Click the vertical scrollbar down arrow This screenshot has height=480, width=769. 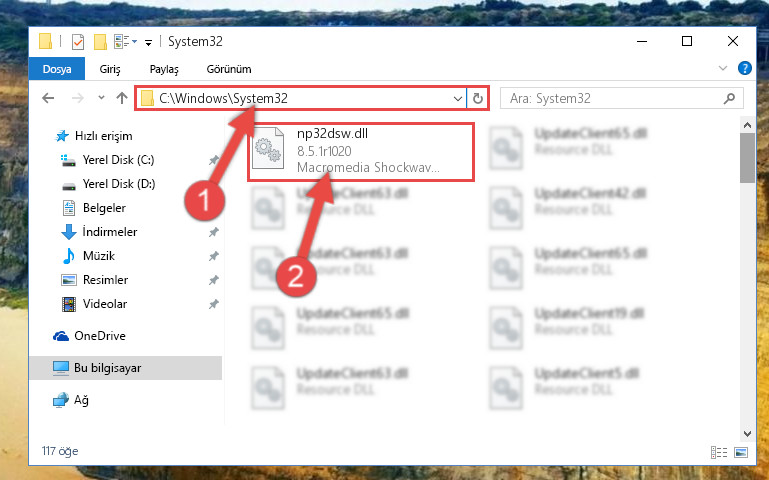pyautogui.click(x=747, y=433)
